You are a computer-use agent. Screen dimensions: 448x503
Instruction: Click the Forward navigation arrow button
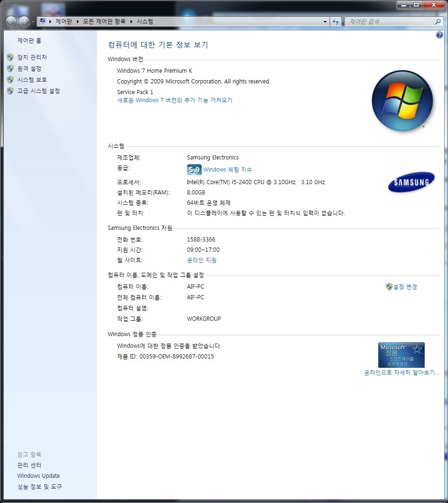24,21
